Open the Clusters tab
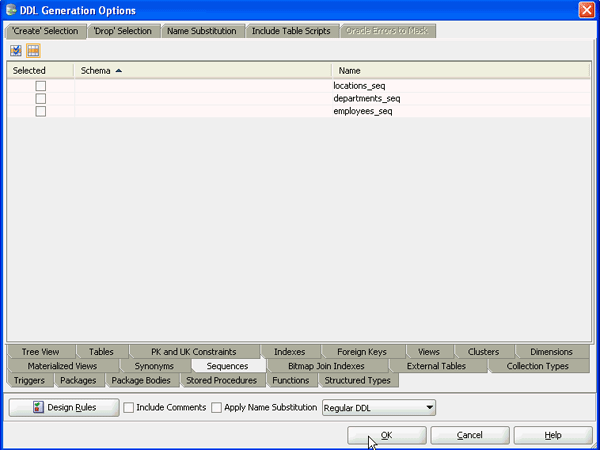600x450 pixels. coord(484,352)
